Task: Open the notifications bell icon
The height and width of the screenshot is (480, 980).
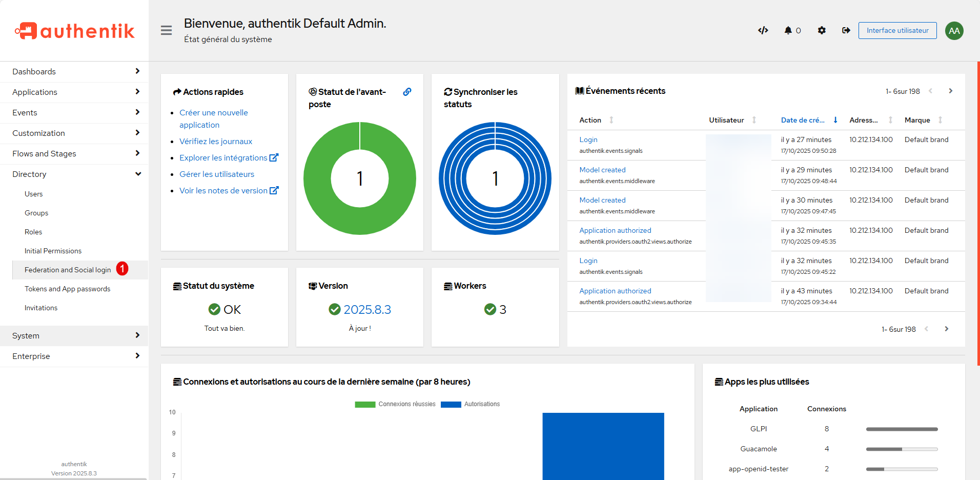Action: tap(788, 30)
